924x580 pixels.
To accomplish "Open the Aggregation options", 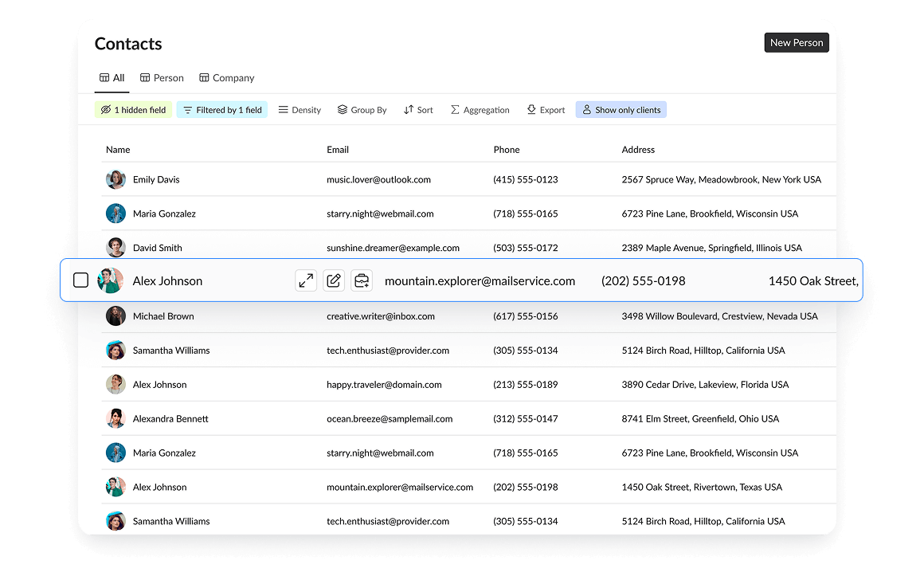I will click(480, 110).
